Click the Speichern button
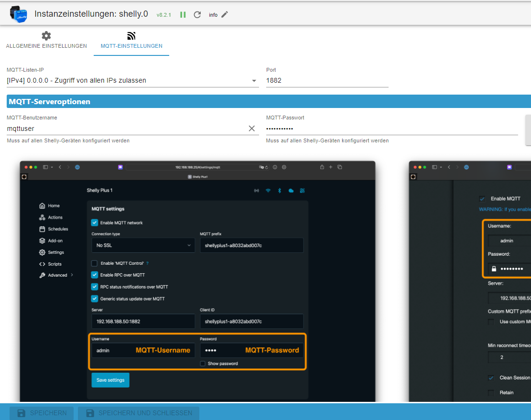Screen dimensions: 531x420 click(x=42, y=413)
